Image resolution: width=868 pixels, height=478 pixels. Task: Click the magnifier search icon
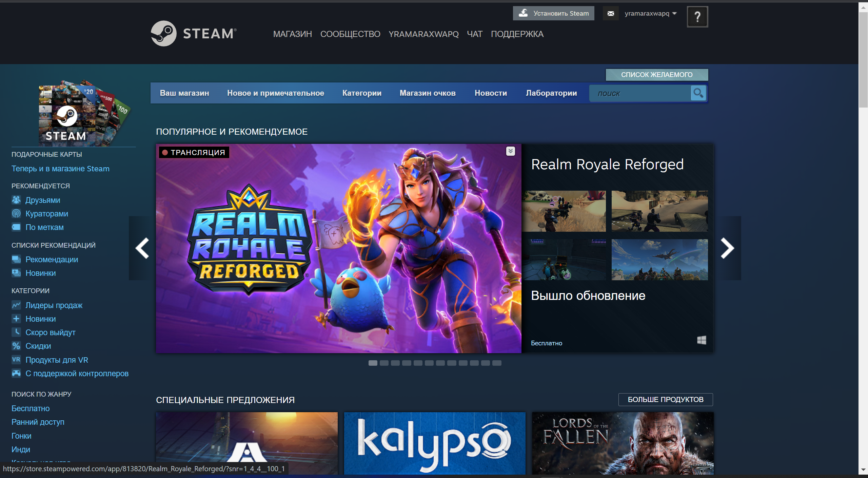coord(698,93)
